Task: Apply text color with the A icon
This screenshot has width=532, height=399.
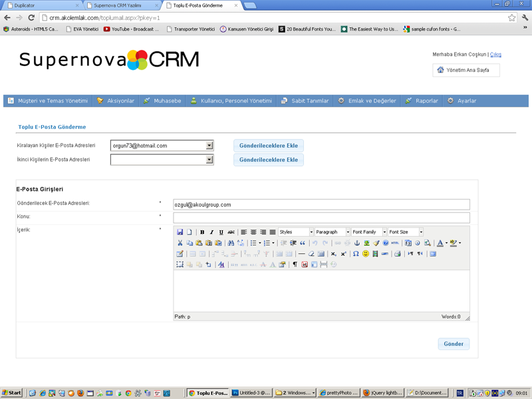Action: point(440,243)
